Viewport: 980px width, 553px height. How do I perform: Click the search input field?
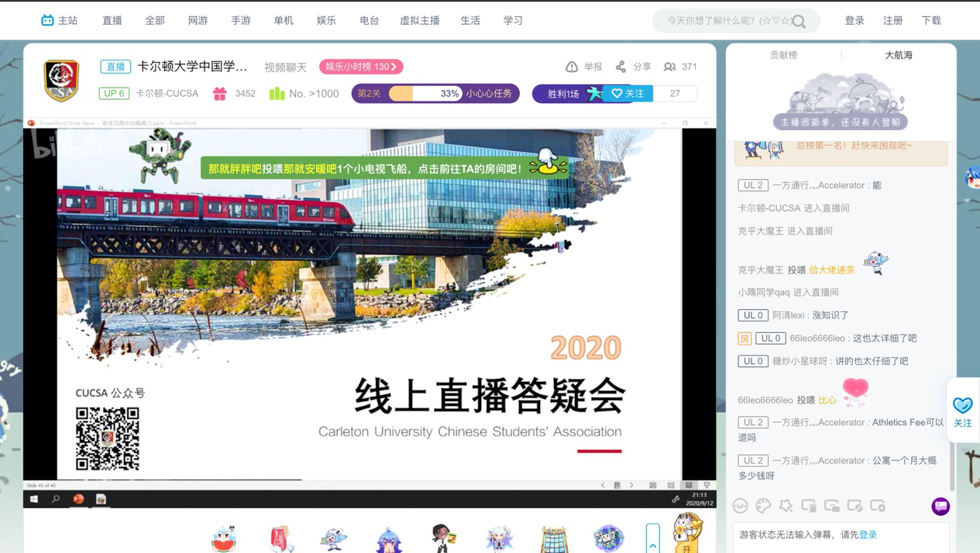pos(724,22)
